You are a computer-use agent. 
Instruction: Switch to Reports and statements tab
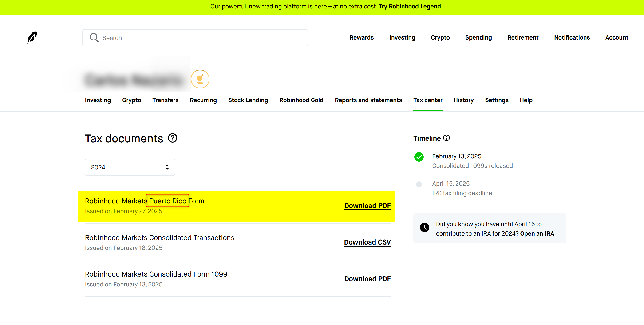point(368,100)
